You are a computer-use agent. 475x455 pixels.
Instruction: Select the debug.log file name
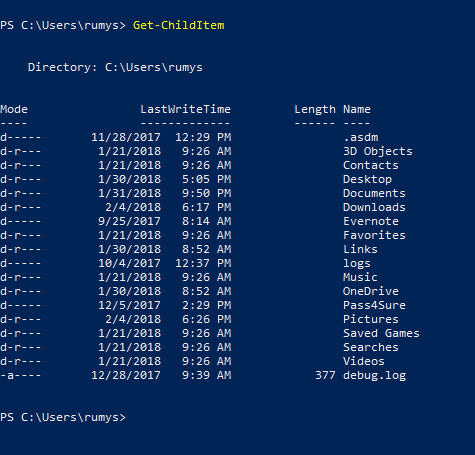pos(374,376)
